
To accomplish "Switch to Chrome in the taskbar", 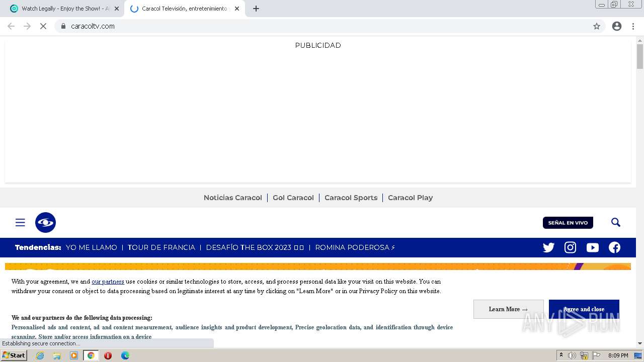I will [x=91, y=355].
